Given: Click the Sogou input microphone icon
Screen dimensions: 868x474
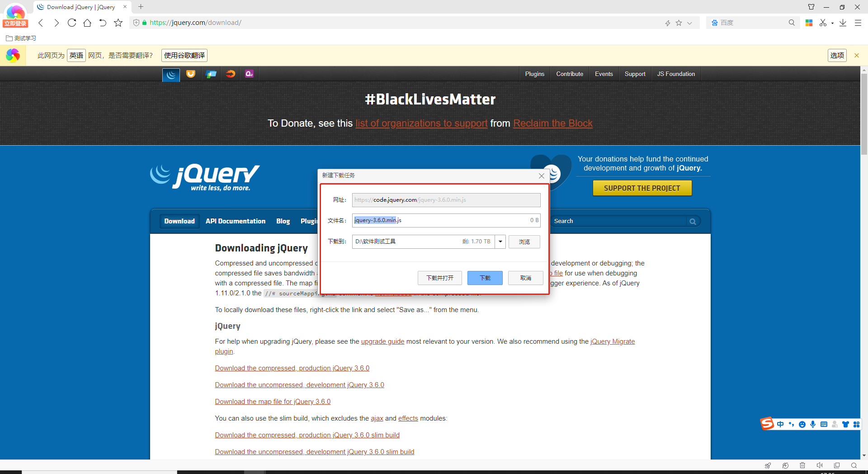Looking at the screenshot, I should (813, 424).
